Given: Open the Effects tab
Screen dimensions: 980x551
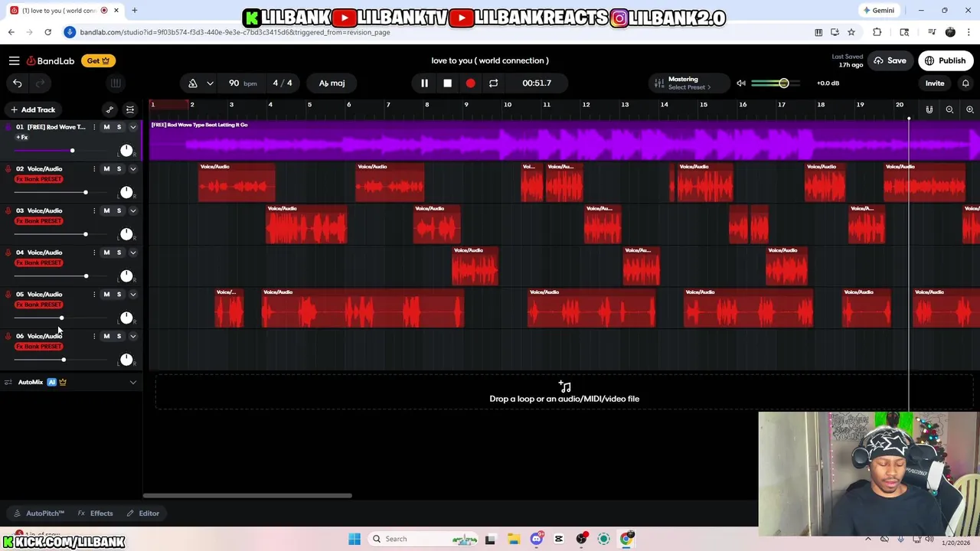Looking at the screenshot, I should pos(95,514).
